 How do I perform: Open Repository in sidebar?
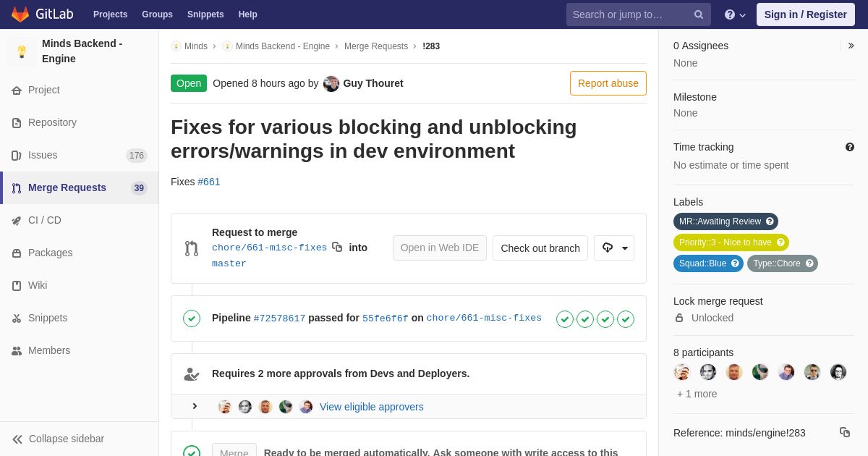(x=80, y=122)
